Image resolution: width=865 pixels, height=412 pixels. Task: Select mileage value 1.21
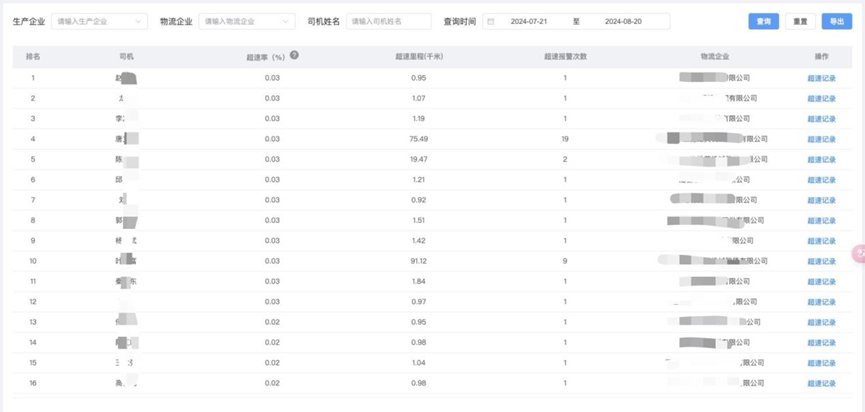tap(419, 180)
